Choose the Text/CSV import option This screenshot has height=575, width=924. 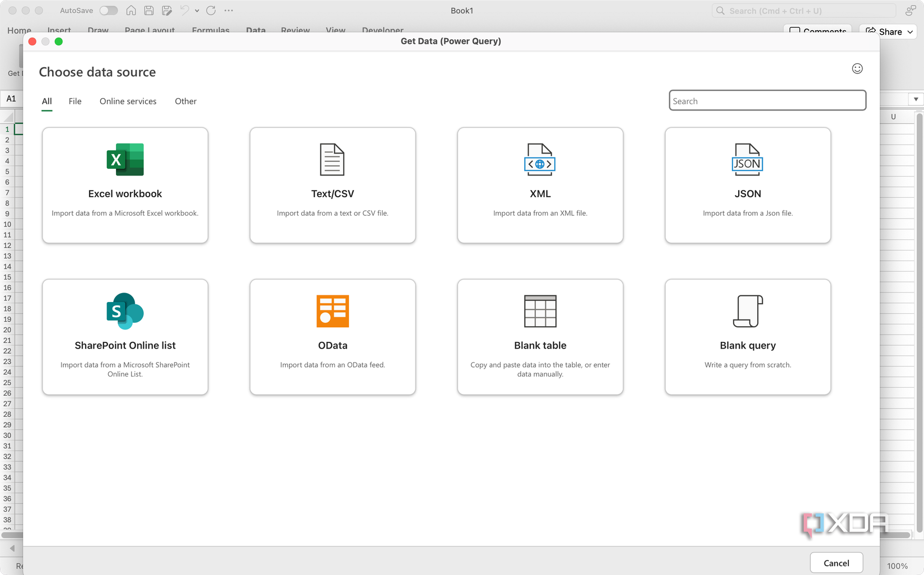tap(332, 185)
